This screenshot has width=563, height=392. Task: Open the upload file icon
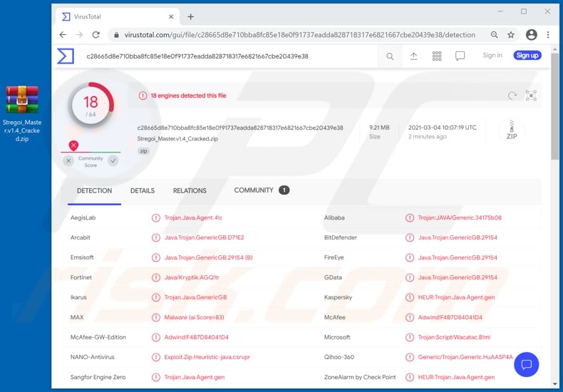[413, 56]
